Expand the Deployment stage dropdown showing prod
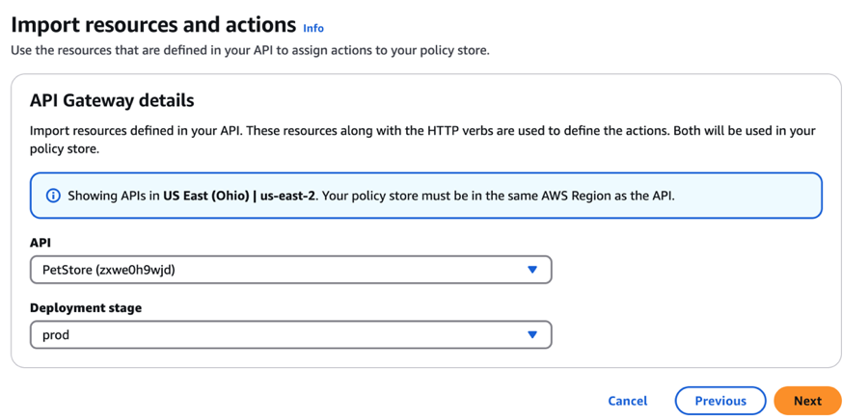868x420 pixels. [290, 334]
